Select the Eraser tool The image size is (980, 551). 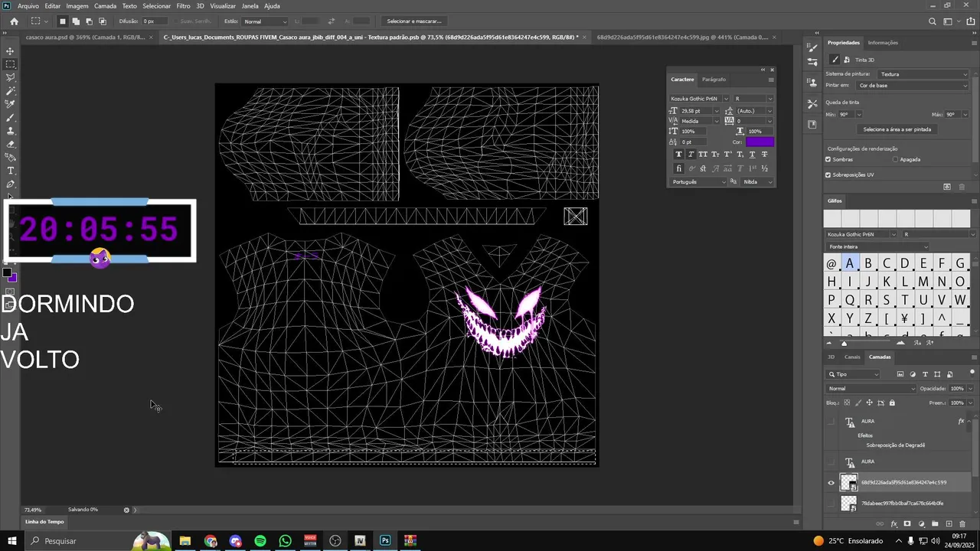point(11,144)
